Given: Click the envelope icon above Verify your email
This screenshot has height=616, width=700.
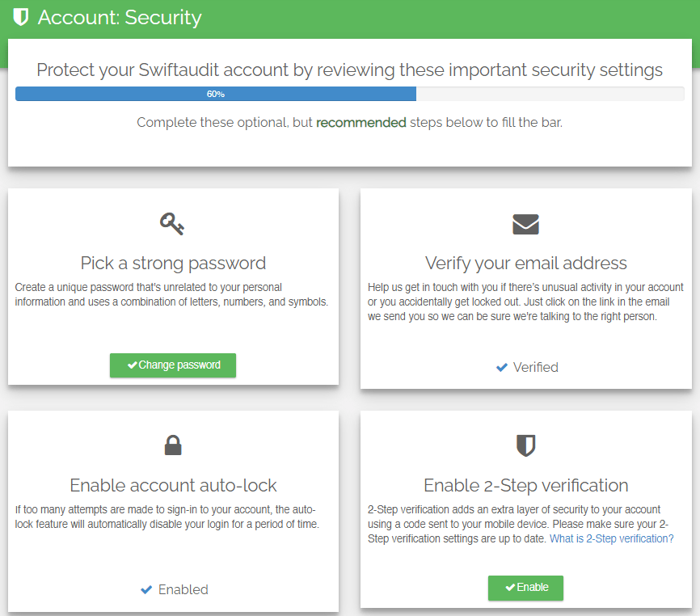Looking at the screenshot, I should [525, 224].
